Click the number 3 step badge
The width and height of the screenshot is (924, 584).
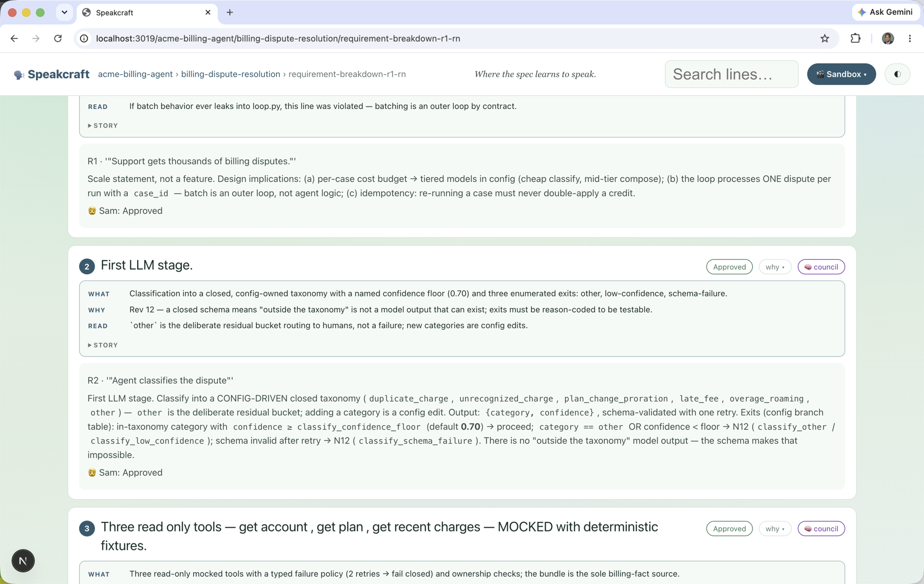(x=87, y=529)
